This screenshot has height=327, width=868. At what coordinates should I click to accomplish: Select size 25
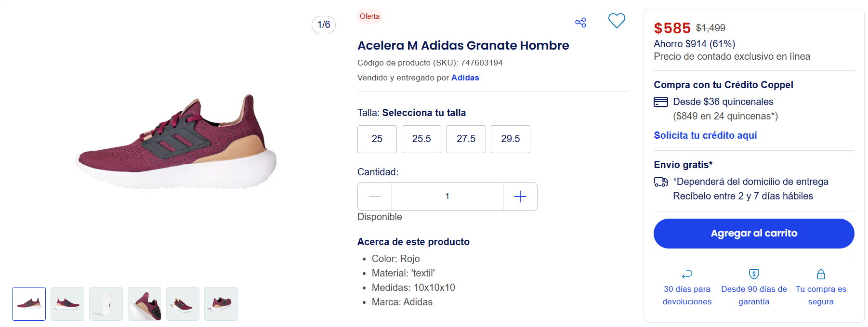[377, 139]
